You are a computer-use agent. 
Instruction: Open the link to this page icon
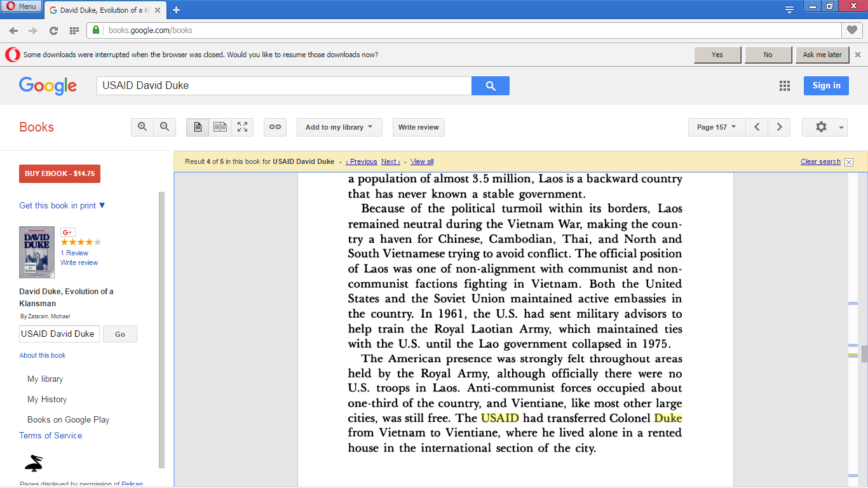(x=275, y=127)
